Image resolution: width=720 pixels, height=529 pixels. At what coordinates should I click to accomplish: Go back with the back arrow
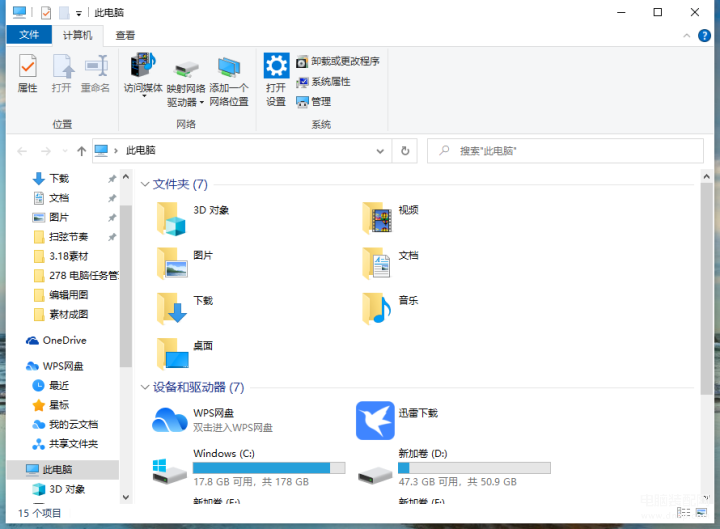point(22,151)
